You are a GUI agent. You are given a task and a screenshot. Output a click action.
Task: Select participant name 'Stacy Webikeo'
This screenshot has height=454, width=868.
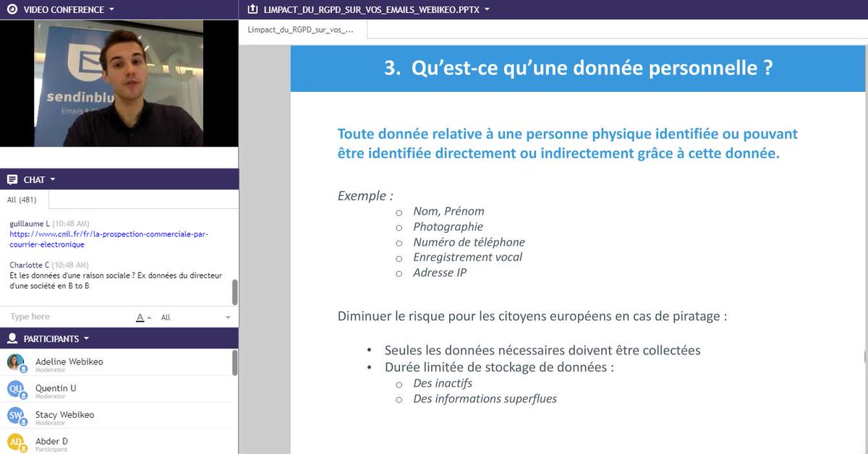pos(65,415)
